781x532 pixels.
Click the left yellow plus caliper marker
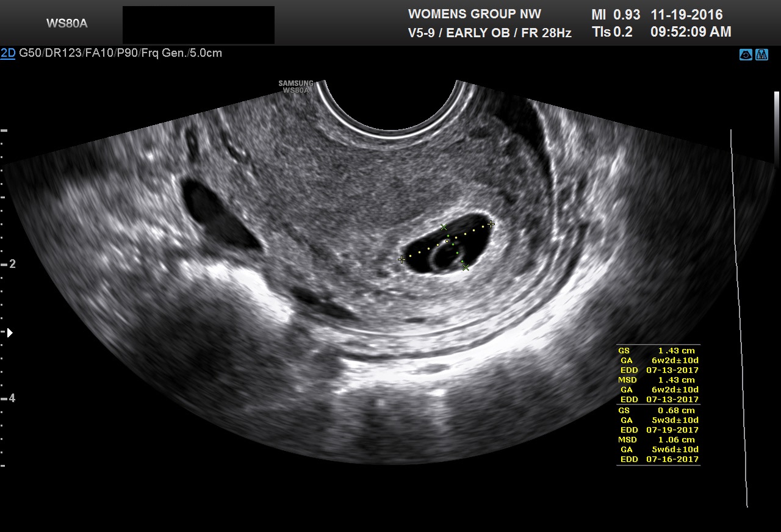(401, 260)
